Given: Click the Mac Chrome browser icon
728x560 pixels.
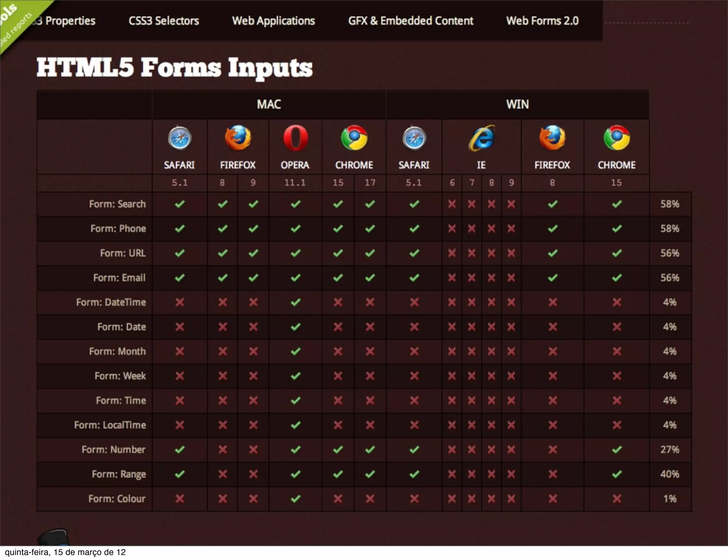Looking at the screenshot, I should [x=354, y=138].
